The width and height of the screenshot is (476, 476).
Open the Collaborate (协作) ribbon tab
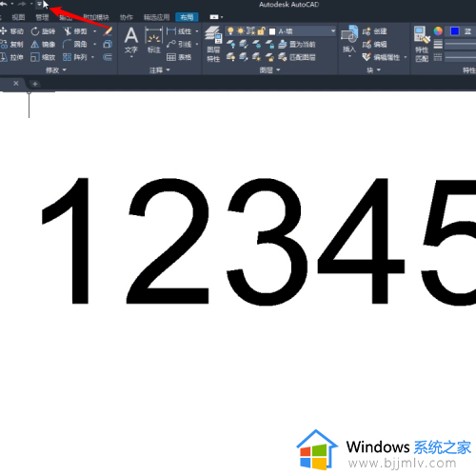(x=127, y=17)
